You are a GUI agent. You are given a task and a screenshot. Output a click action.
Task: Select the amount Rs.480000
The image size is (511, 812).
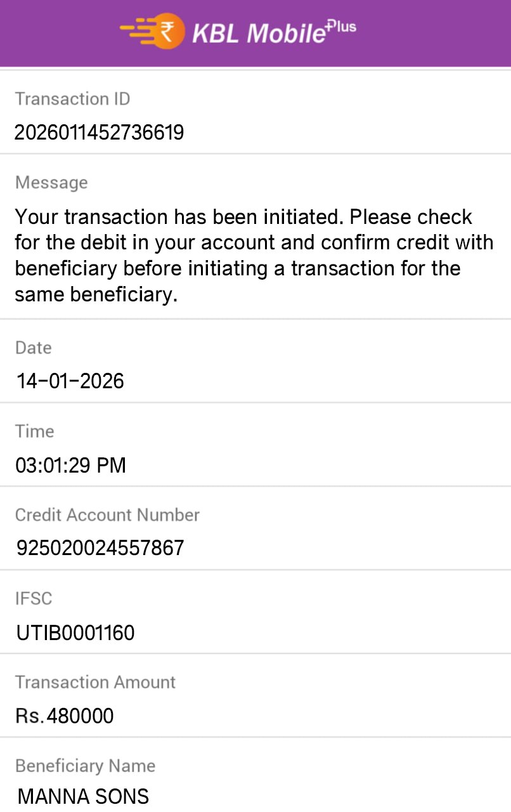point(65,716)
